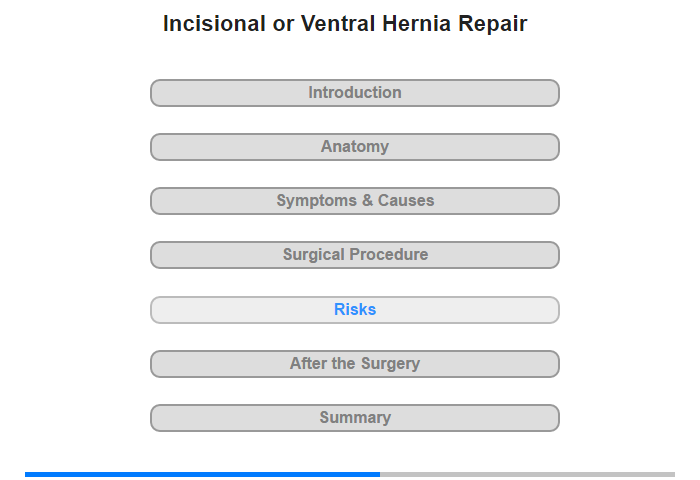This screenshot has width=700, height=480.
Task: Show the symptoms and causes chapter
Action: coord(355,201)
